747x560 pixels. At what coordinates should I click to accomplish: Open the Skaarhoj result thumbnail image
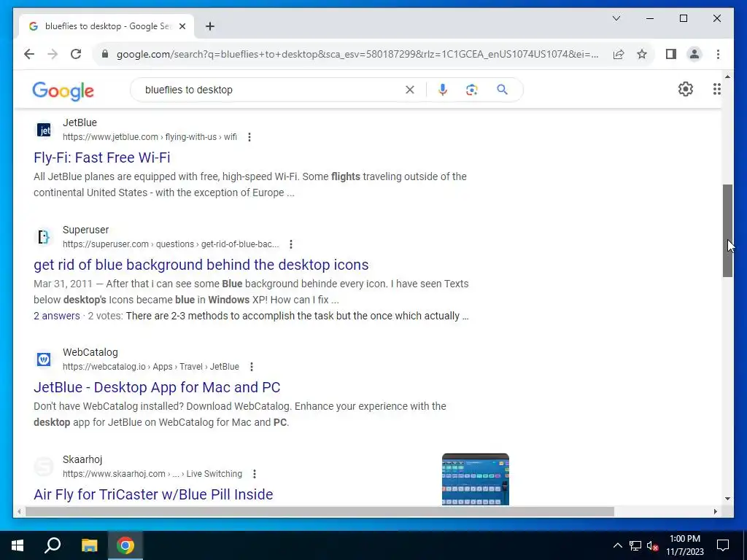pos(476,479)
